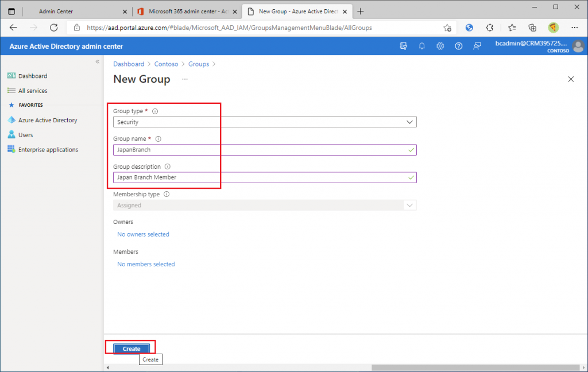Close the Microsoft 365 admin center tab
Viewport: 588px width, 372px height.
point(235,11)
